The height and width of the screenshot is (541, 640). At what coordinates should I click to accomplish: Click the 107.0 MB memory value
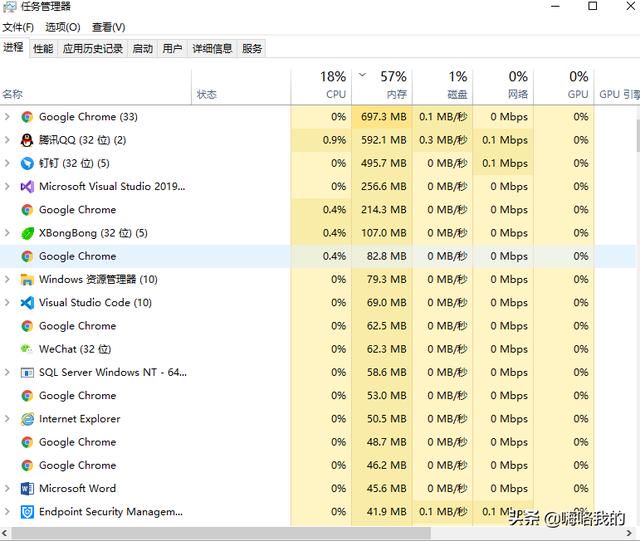click(384, 233)
